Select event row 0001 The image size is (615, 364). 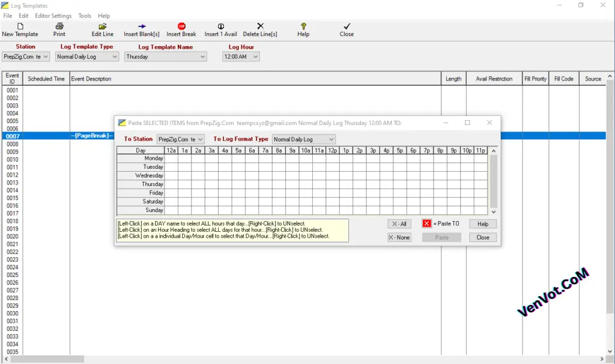tap(304, 90)
